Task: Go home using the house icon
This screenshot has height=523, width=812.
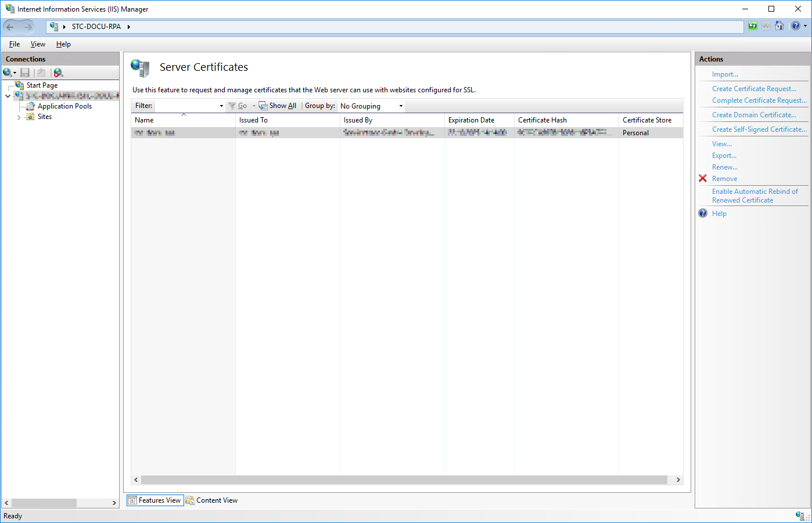Action: (x=779, y=26)
